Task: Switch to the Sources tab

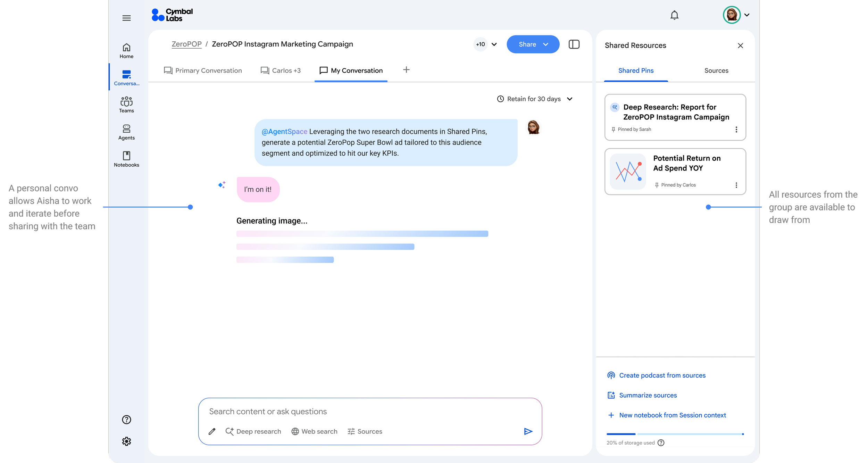Action: 716,71
